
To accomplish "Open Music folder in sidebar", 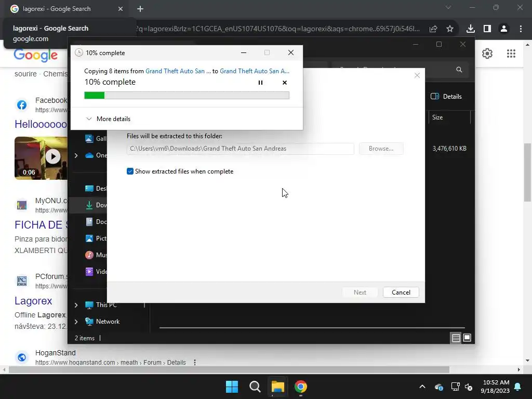I will tap(96, 255).
